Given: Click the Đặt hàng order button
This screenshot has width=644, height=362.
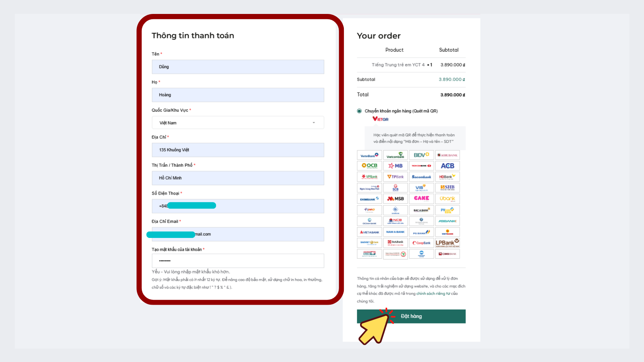Looking at the screenshot, I should pyautogui.click(x=411, y=316).
